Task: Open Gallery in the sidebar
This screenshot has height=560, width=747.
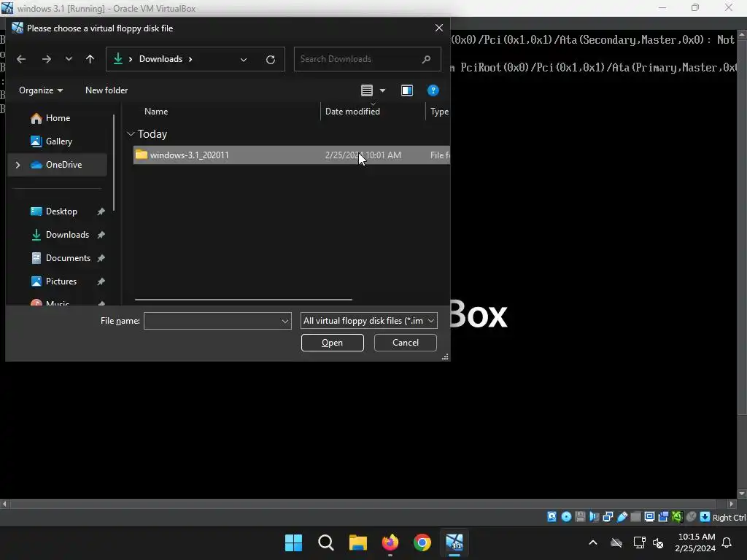Action: coord(58,141)
